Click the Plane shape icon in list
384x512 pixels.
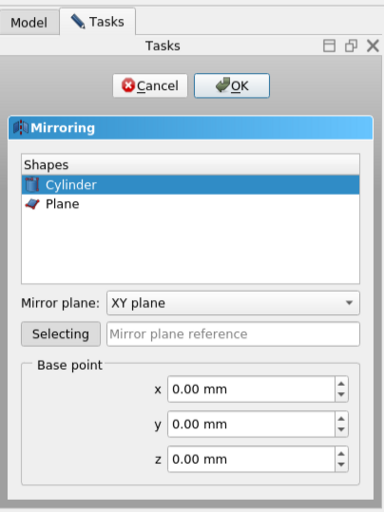click(32, 204)
